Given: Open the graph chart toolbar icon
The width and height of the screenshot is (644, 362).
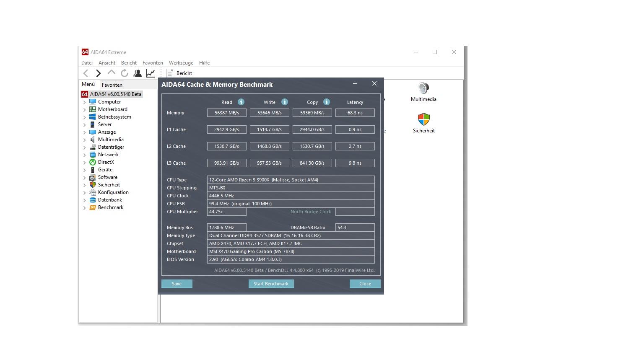Looking at the screenshot, I should (x=151, y=73).
